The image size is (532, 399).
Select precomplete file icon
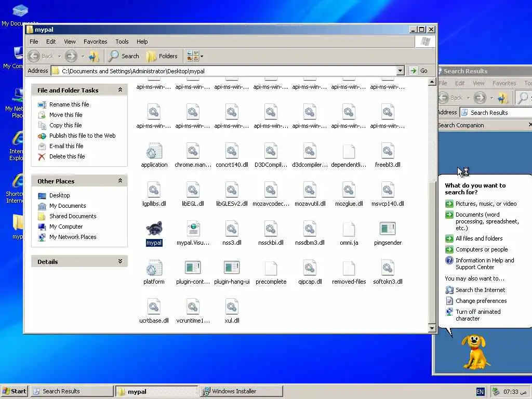[x=271, y=268]
